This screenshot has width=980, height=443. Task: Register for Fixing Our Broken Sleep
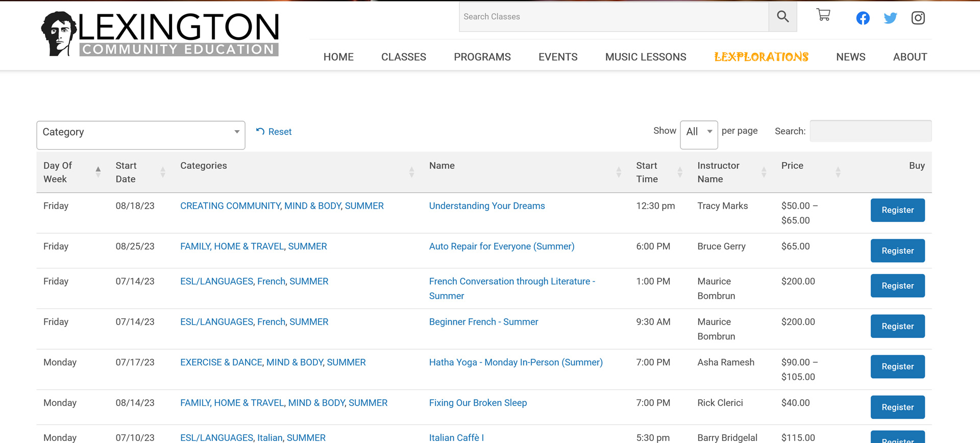(897, 407)
